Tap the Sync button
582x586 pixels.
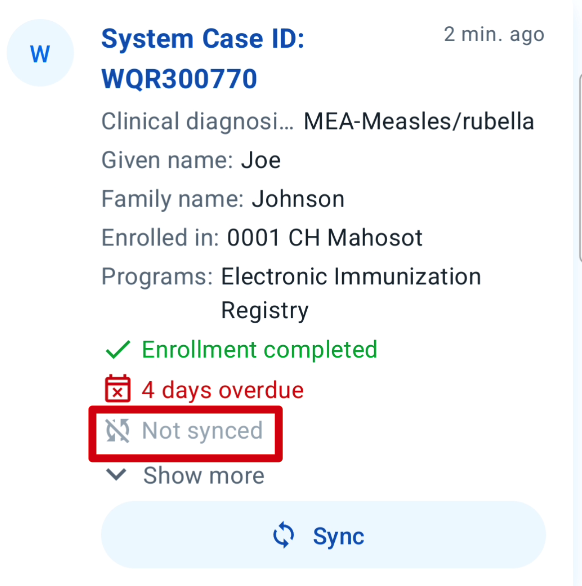coord(323,535)
